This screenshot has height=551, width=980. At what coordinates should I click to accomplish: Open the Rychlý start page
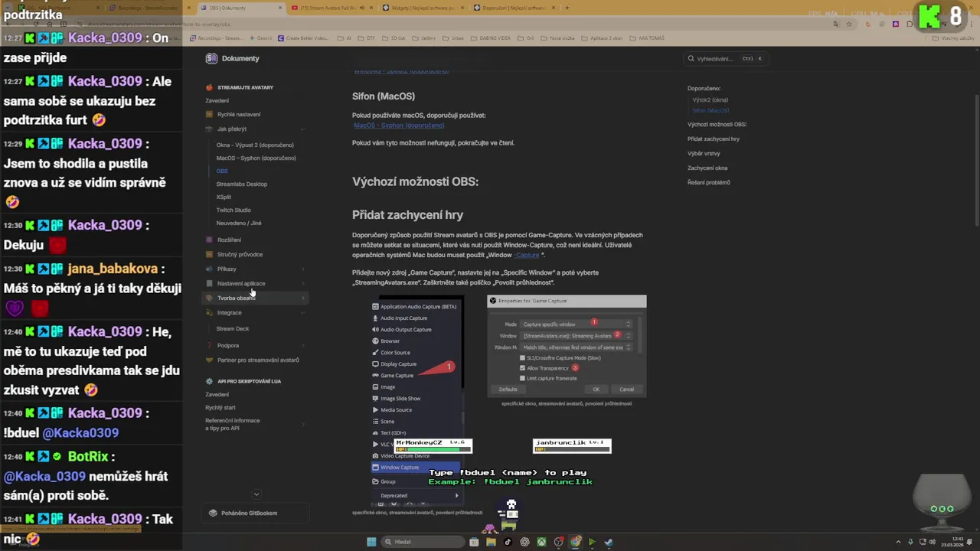[x=220, y=407]
